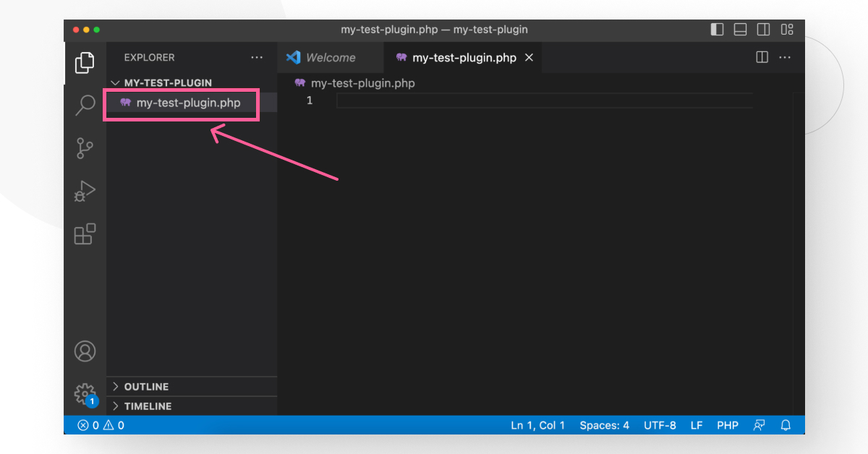Select the my-test-plugin.php tab
The width and height of the screenshot is (868, 454).
point(463,57)
